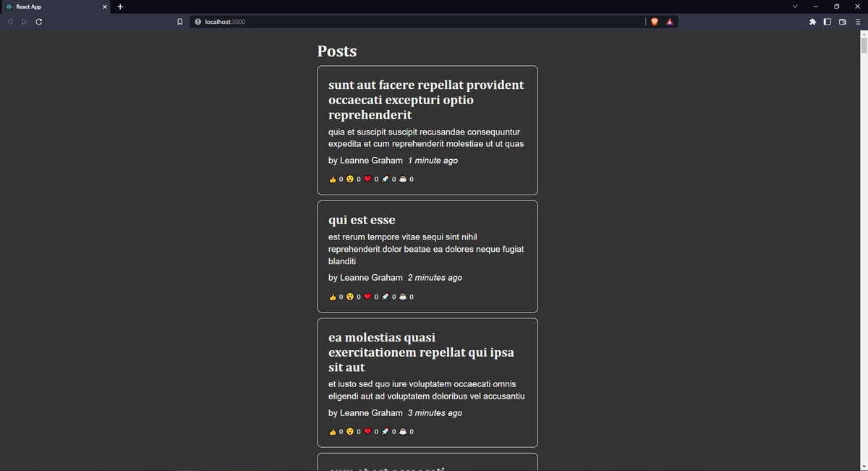This screenshot has height=471, width=868.
Task: Click 'by Leanne Graham' on first post
Action: click(365, 161)
